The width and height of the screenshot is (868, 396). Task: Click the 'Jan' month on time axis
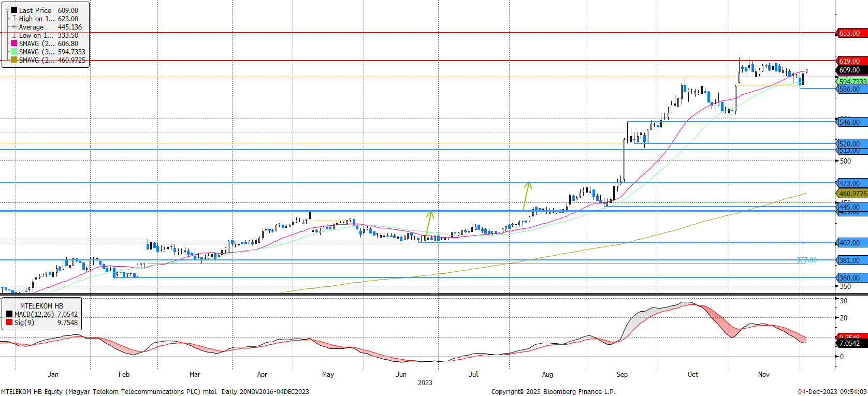click(53, 374)
